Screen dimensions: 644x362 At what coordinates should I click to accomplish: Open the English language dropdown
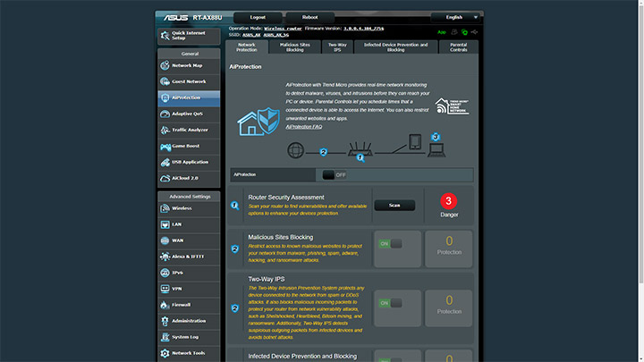click(454, 17)
